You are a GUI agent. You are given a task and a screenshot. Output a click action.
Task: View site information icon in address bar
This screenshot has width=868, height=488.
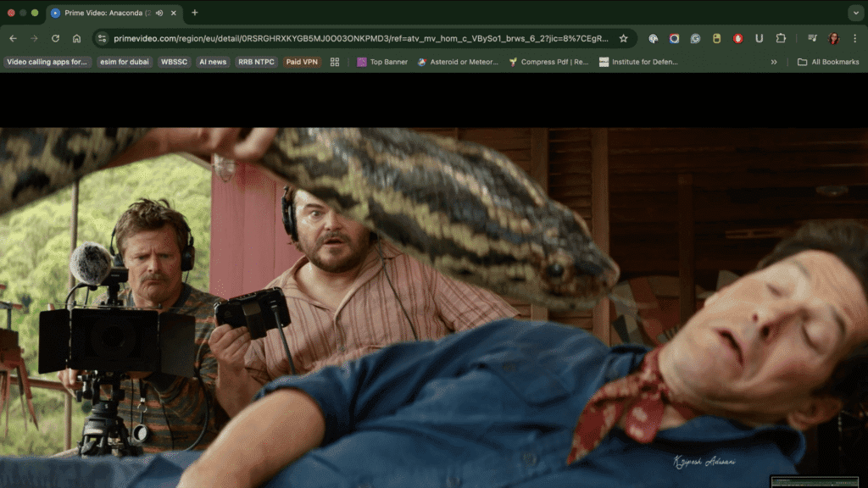point(102,38)
